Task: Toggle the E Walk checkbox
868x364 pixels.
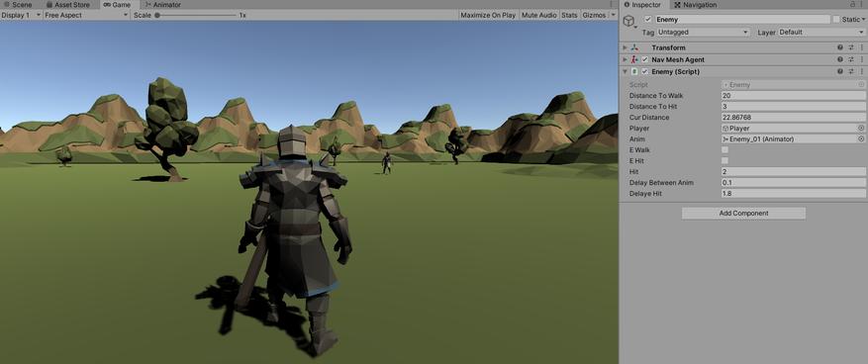Action: (725, 150)
